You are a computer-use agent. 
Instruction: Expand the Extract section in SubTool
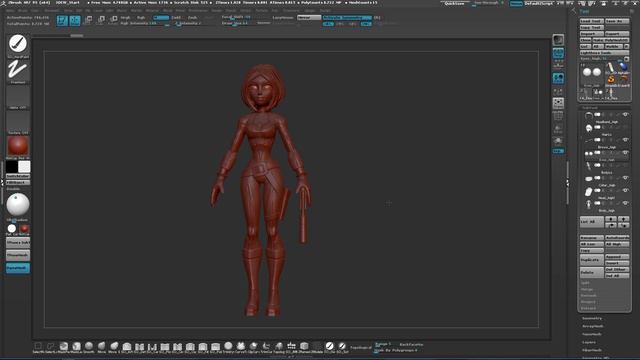588,308
